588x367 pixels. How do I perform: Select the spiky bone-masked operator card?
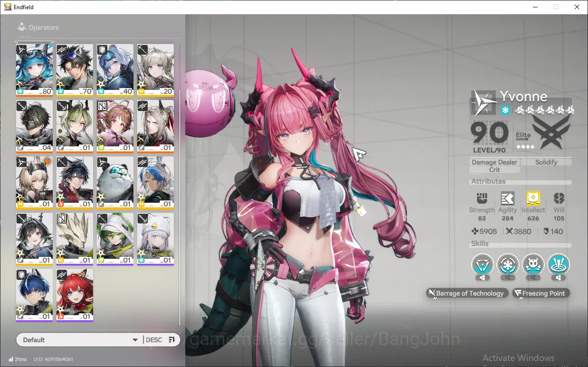pyautogui.click(x=75, y=239)
